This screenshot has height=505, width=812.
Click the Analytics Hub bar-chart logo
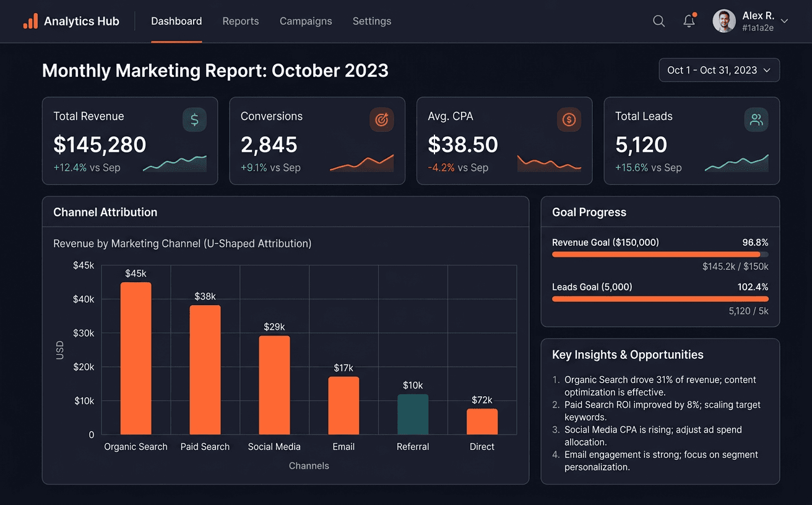point(30,21)
